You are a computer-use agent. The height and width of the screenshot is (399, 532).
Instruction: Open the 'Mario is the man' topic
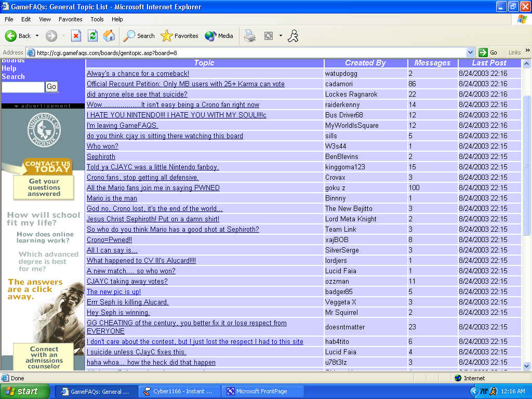(x=112, y=198)
